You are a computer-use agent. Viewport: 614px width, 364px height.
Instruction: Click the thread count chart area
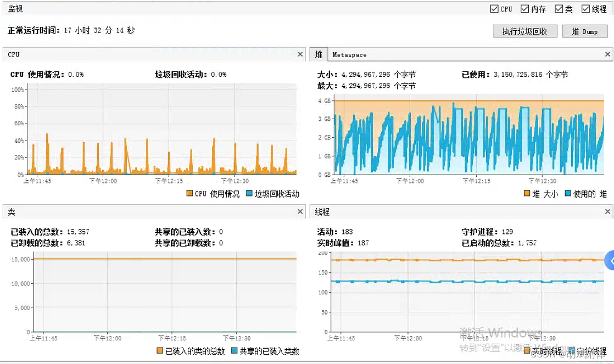(x=467, y=292)
